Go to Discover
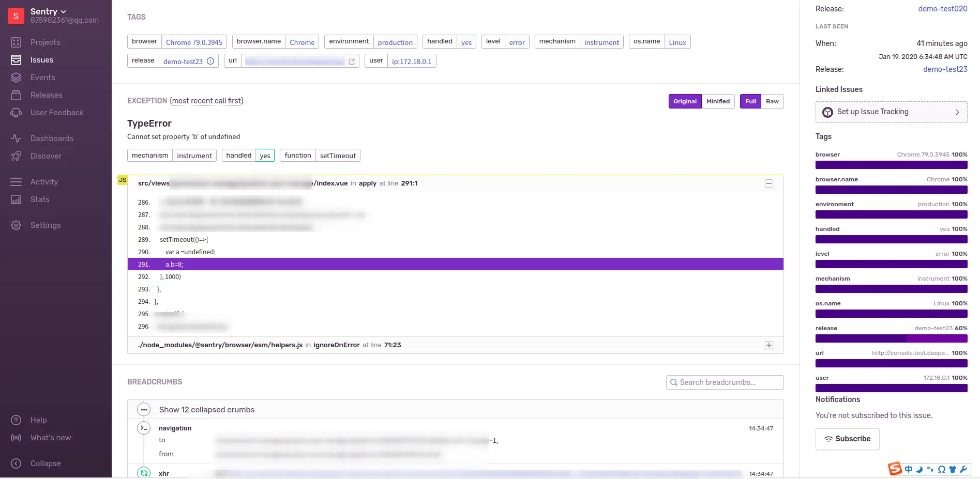The image size is (980, 479). tap(46, 156)
